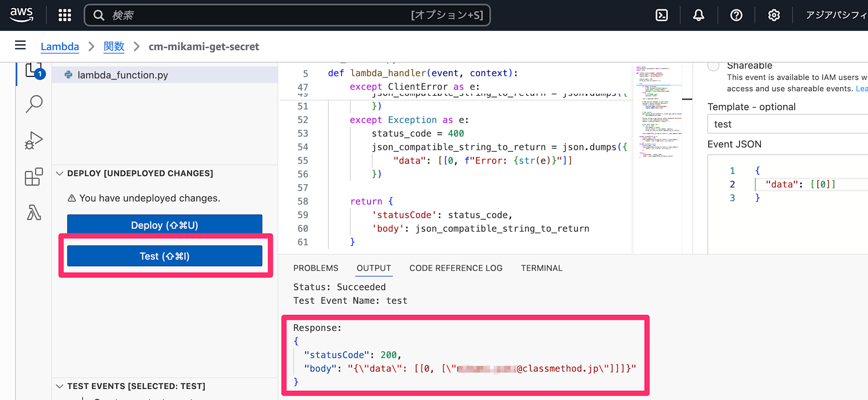This screenshot has width=868, height=400.
Task: Go to the Lambda breadcrumb link
Action: tap(60, 46)
